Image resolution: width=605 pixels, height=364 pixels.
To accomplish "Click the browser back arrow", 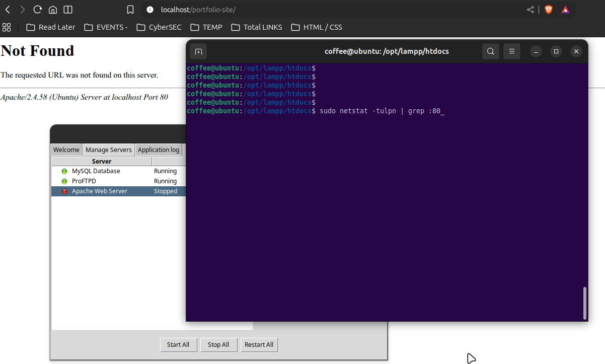I will 8,10.
